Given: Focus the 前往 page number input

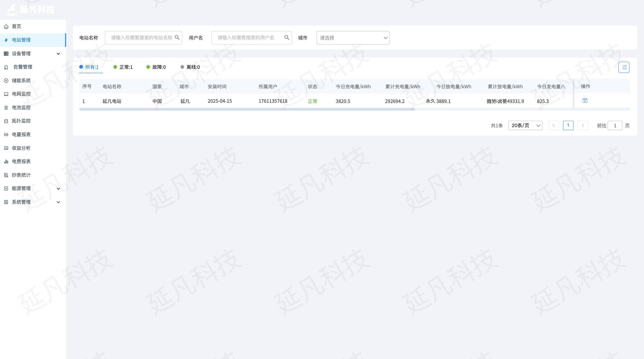Looking at the screenshot, I should tap(615, 126).
